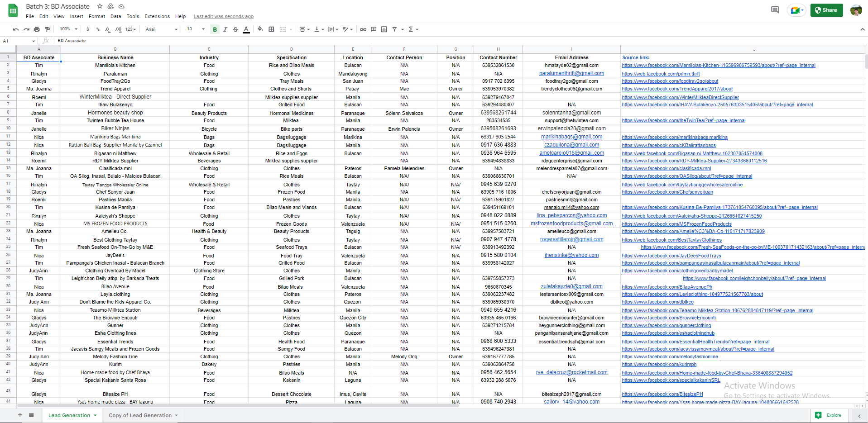Open the Data menu
Viewport: 868px width, 423px height.
(115, 16)
